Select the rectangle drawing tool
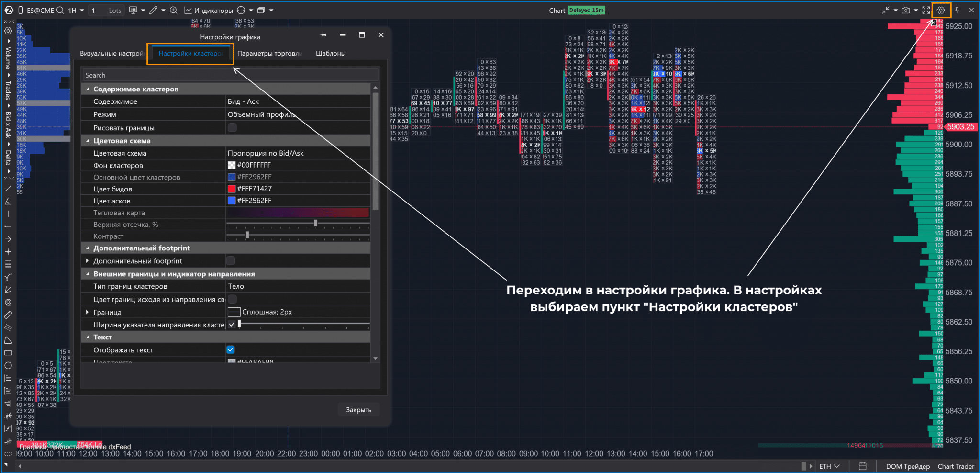Viewport: 980px width, 473px height. click(x=8, y=353)
